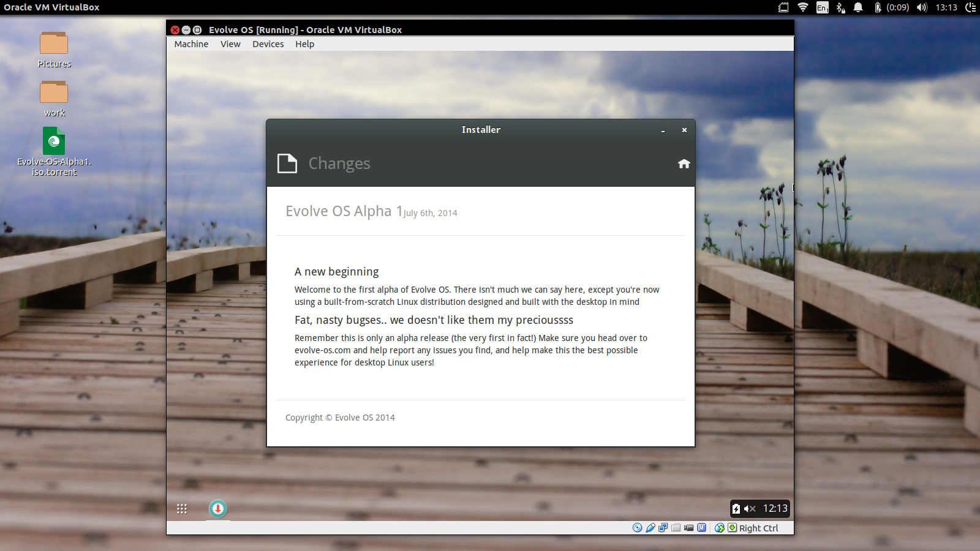
Task: Click the Right Ctrl host key label
Action: point(758,528)
